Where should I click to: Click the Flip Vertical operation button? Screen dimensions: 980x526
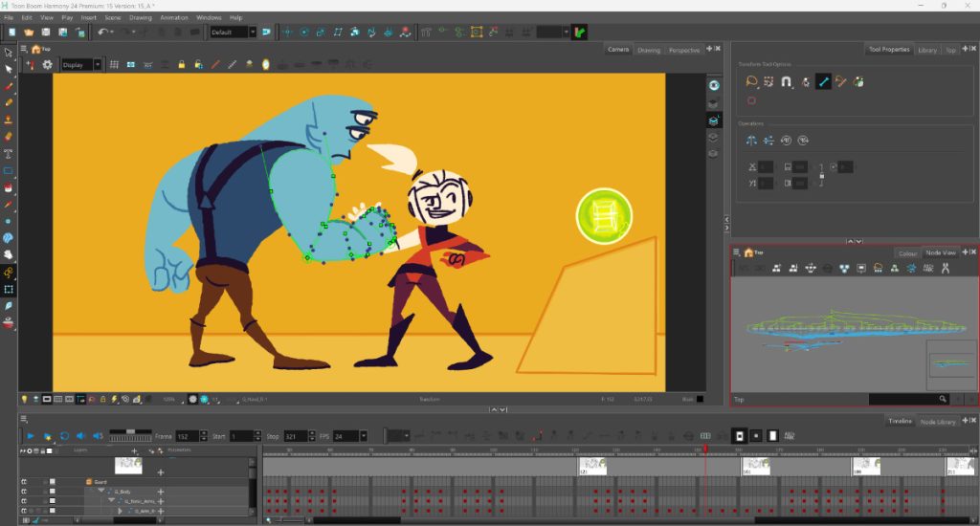pos(768,141)
